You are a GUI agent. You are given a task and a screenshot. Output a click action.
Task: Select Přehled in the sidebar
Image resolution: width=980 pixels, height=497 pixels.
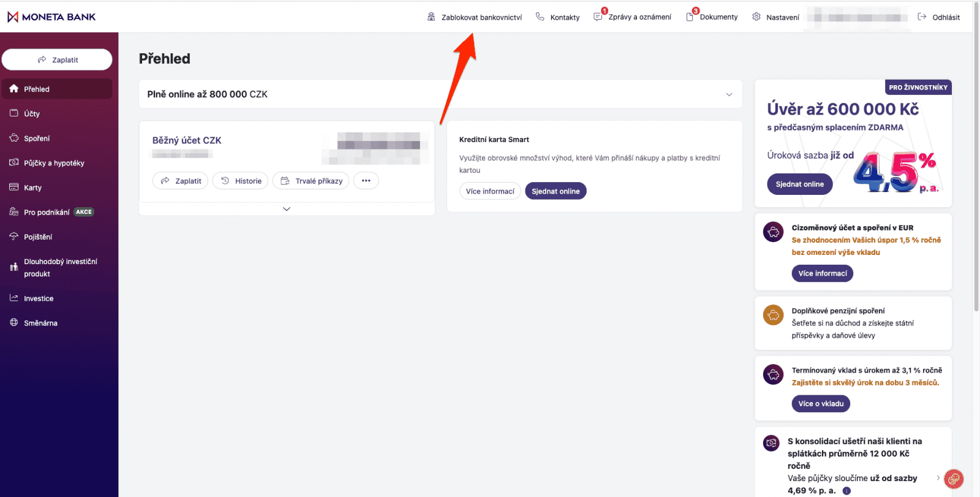[57, 89]
